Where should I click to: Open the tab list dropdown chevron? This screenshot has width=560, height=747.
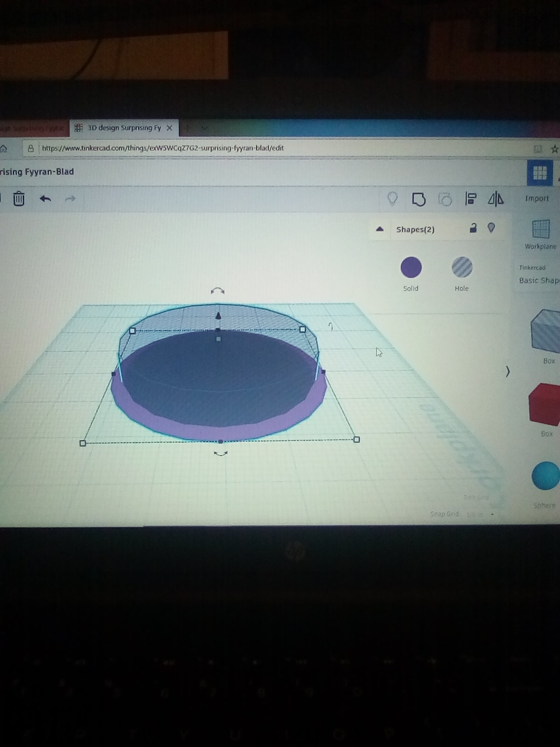204,127
